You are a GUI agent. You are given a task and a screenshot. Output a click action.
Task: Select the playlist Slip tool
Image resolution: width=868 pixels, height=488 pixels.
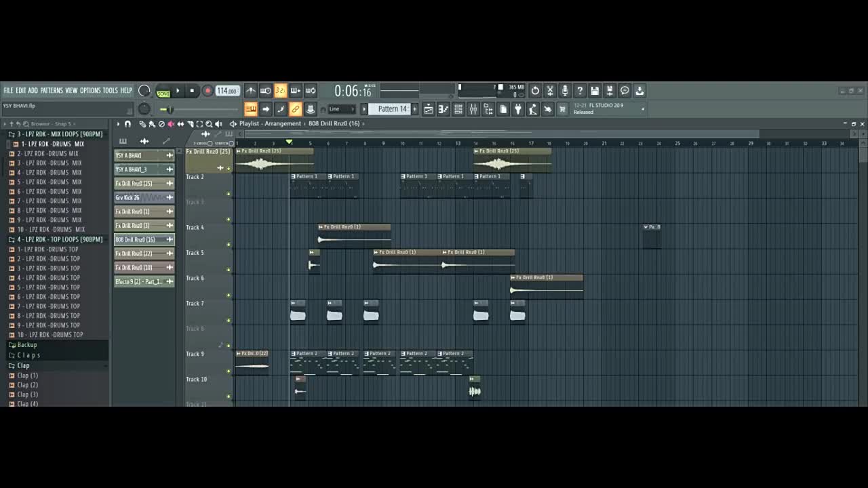tap(180, 124)
